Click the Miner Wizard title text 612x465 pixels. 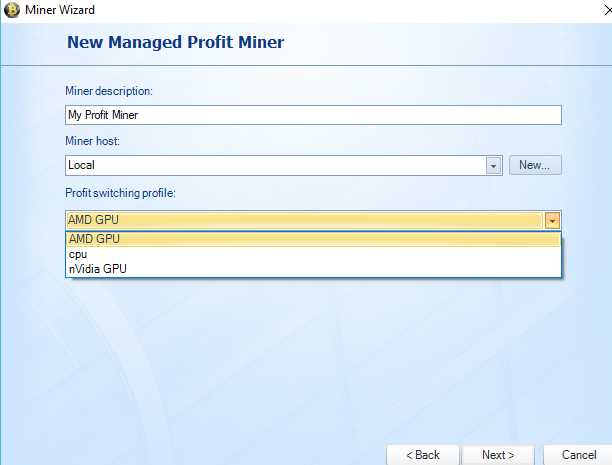60,10
